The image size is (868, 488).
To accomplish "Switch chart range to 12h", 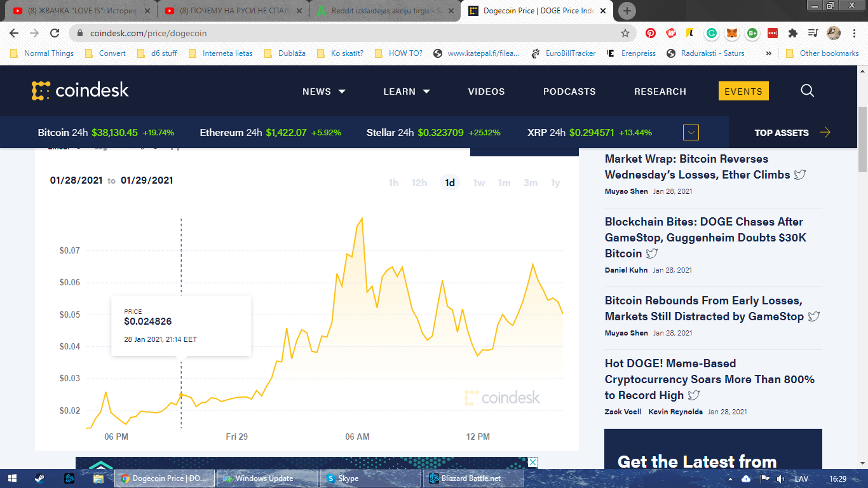I will (419, 183).
